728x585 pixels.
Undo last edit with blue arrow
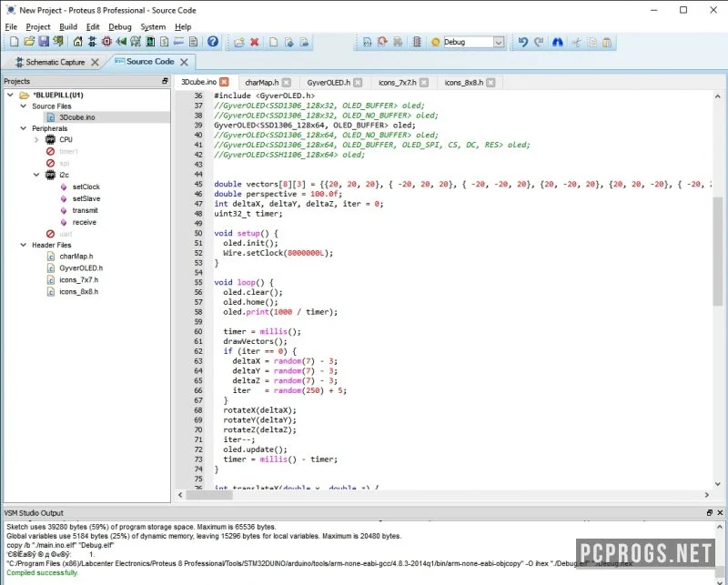coord(523,42)
